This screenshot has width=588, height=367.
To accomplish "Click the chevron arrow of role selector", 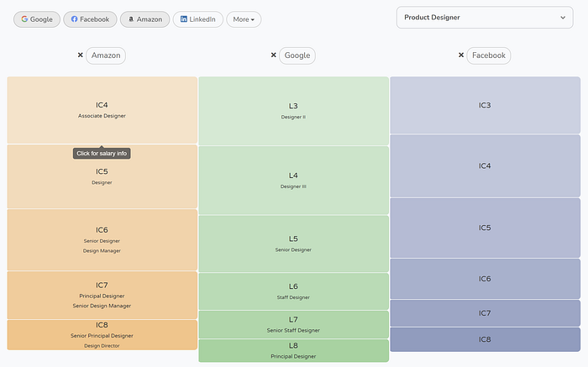I will (563, 18).
